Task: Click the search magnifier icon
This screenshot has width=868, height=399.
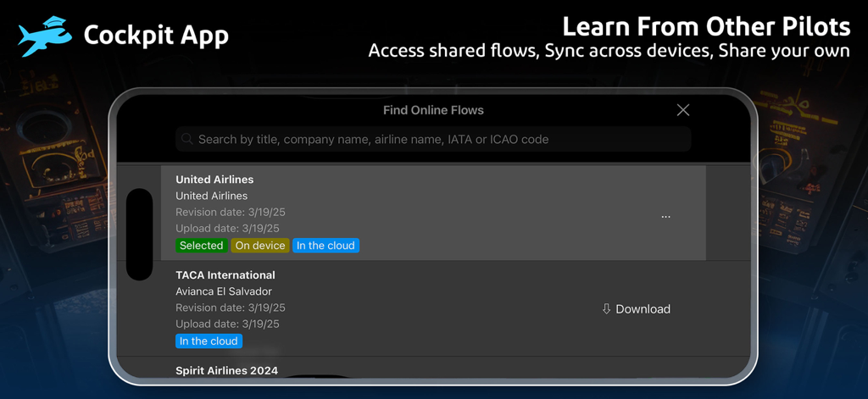Action: coord(186,139)
